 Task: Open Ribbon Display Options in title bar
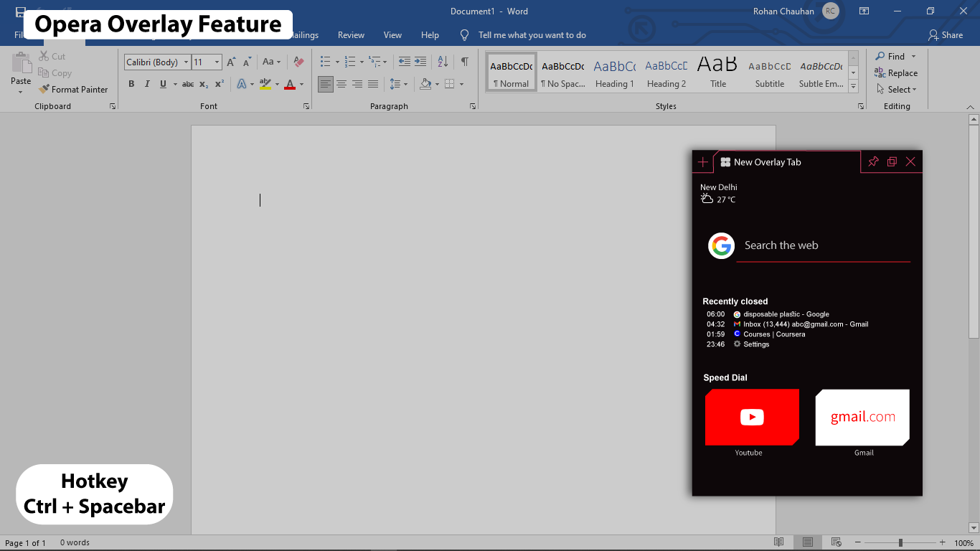tap(864, 11)
